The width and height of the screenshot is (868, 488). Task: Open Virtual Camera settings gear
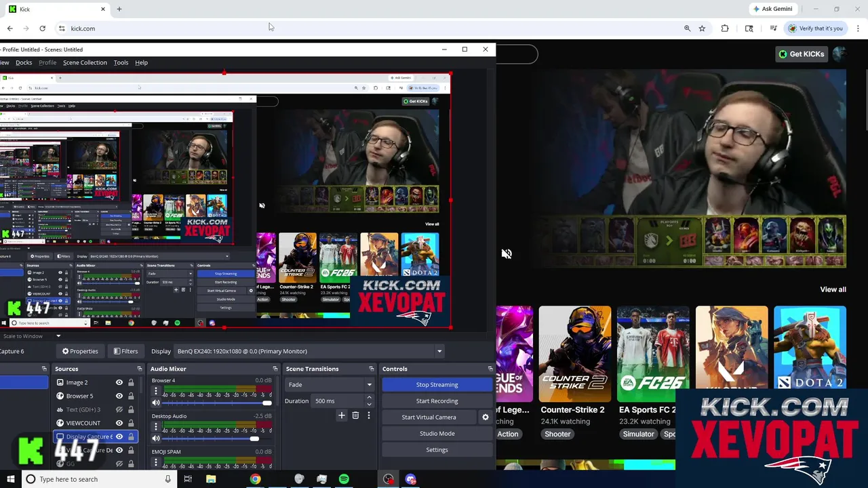(x=485, y=418)
